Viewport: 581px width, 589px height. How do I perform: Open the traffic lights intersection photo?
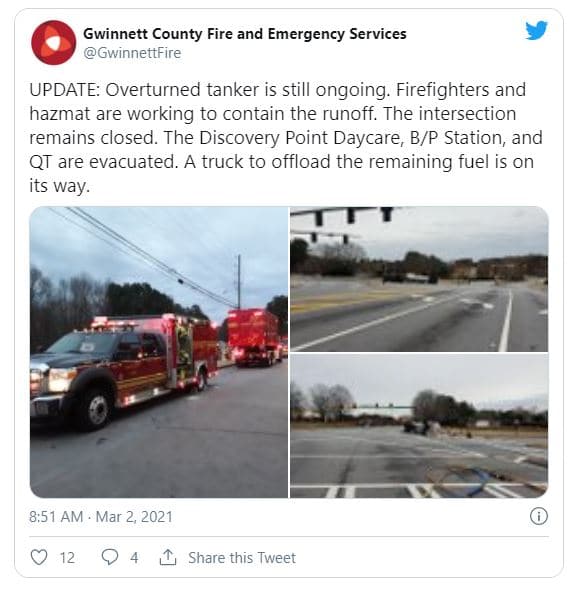tap(419, 279)
